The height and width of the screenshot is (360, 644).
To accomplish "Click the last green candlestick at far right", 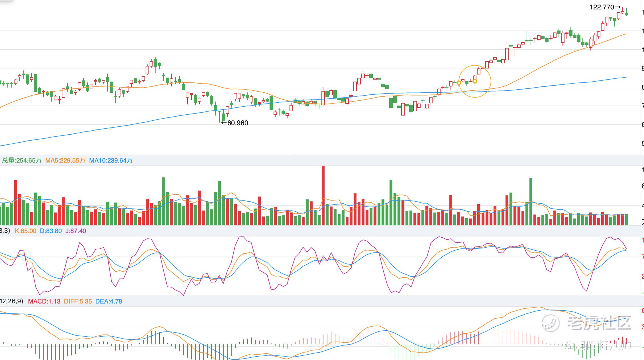I will (627, 14).
